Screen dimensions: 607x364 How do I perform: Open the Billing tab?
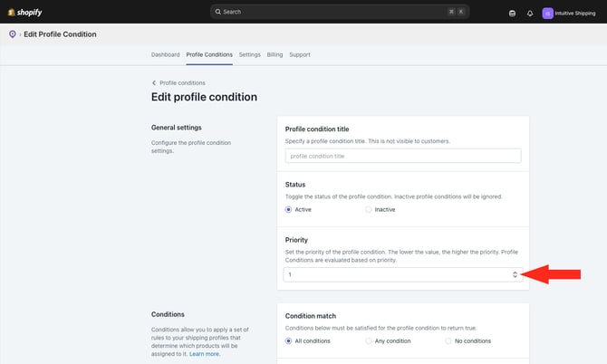pos(275,54)
